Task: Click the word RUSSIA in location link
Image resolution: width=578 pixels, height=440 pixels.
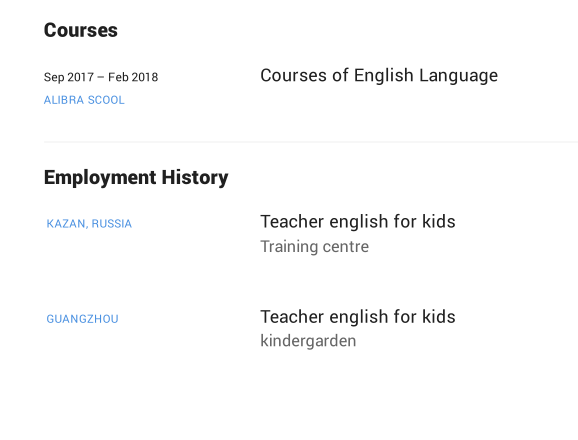Action: pyautogui.click(x=112, y=224)
